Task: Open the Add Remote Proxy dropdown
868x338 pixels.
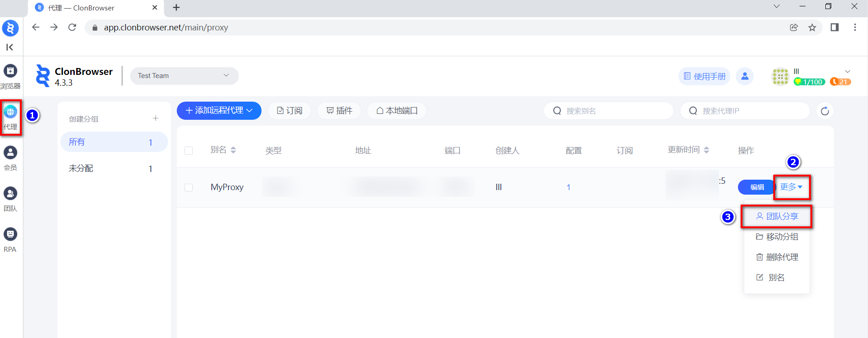Action: pyautogui.click(x=219, y=111)
